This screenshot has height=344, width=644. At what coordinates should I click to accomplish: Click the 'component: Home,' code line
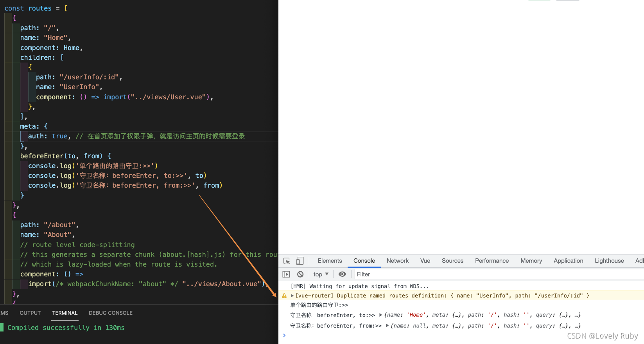click(x=51, y=48)
